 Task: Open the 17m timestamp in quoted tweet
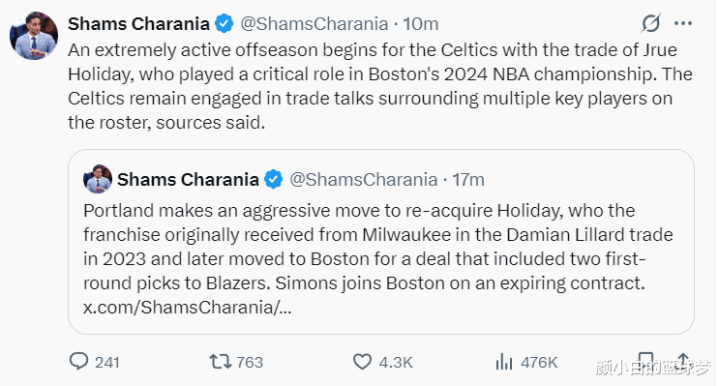(x=468, y=179)
